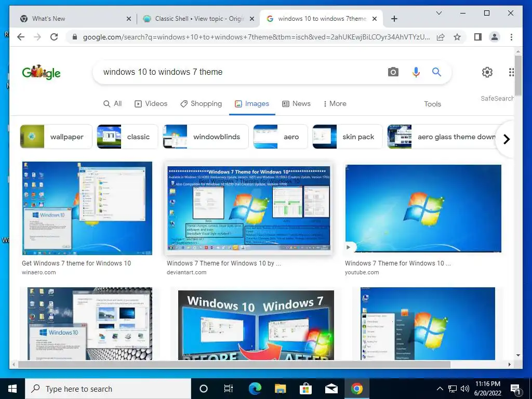Open search Tools options
The image size is (532, 399).
coord(432,104)
